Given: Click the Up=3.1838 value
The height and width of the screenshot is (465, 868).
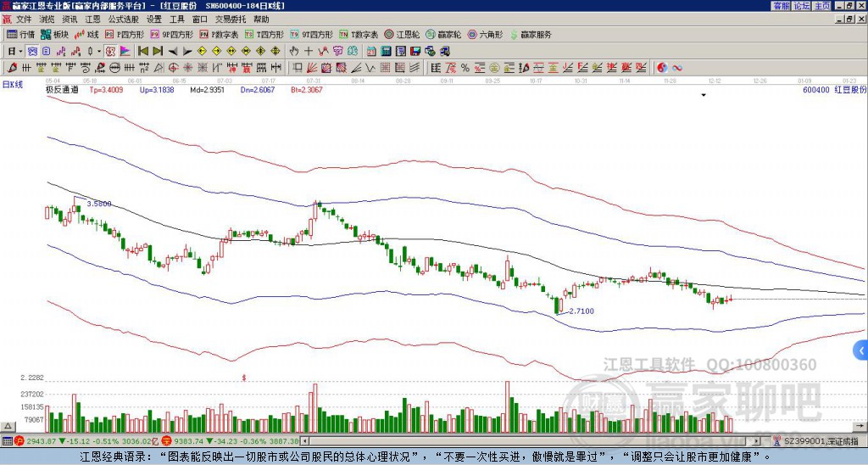Looking at the screenshot, I should [157, 89].
